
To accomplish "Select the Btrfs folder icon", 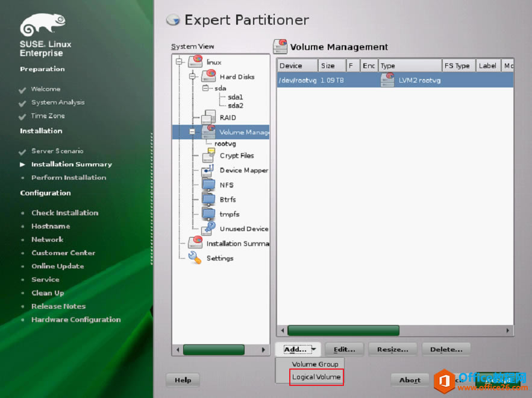I will tap(208, 200).
